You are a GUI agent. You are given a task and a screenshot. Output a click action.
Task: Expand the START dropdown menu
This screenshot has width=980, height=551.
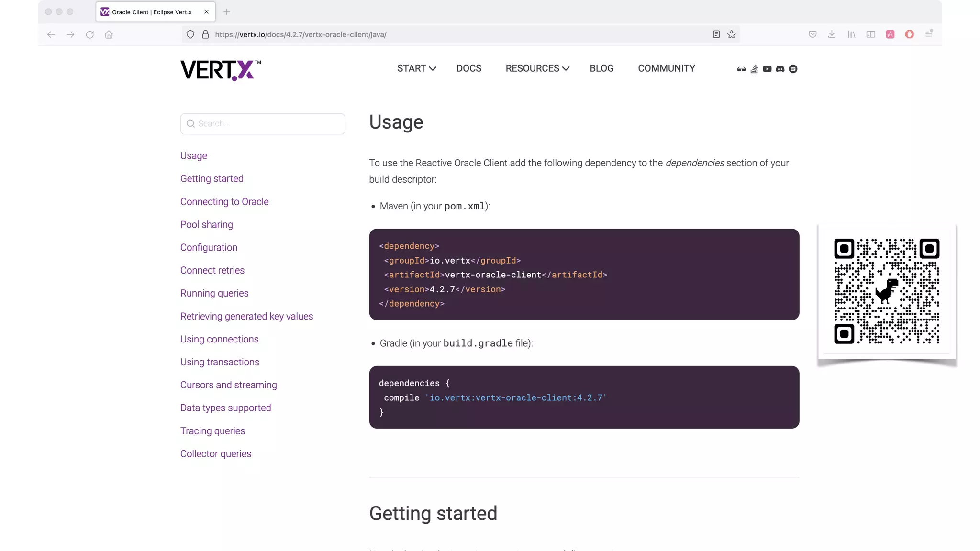[x=416, y=68]
